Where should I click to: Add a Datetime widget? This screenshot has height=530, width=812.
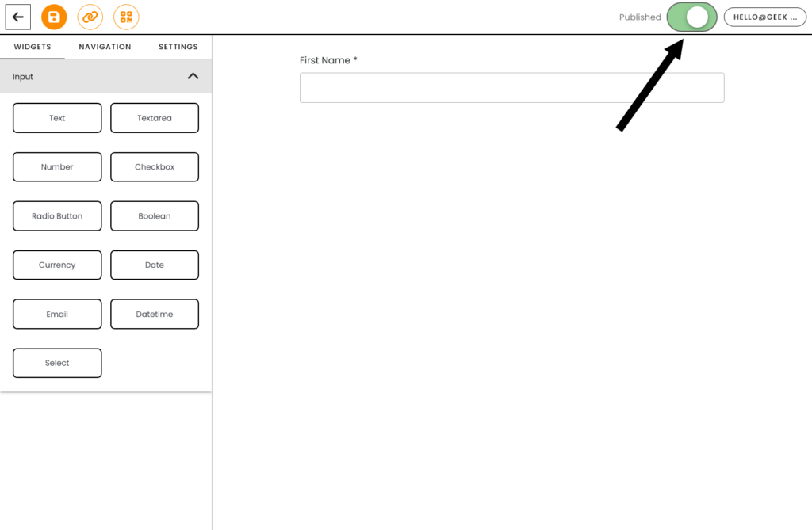[154, 315]
